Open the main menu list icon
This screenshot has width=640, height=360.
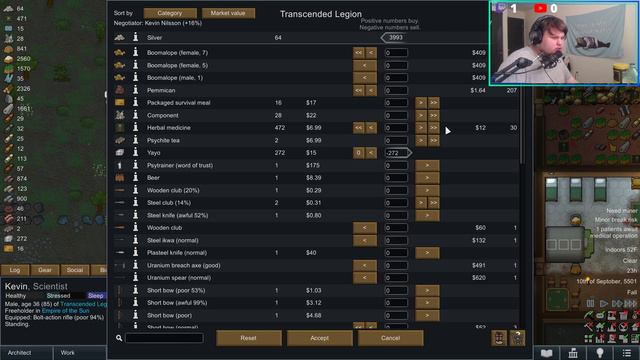pyautogui.click(x=626, y=353)
